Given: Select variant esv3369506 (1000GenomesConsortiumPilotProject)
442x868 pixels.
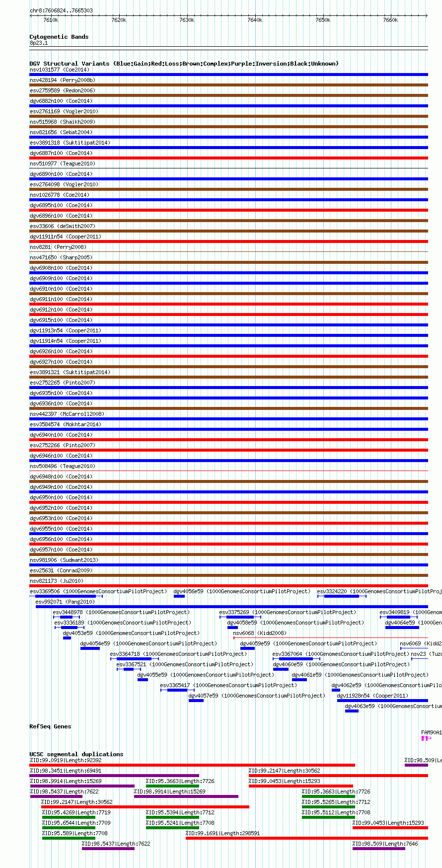Looking at the screenshot, I should (98, 591).
